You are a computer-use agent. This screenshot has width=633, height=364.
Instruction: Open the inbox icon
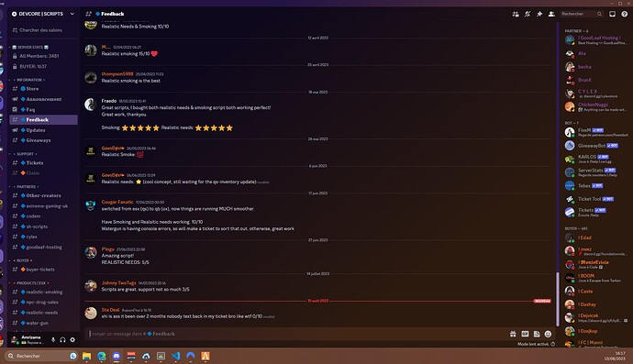pos(613,14)
